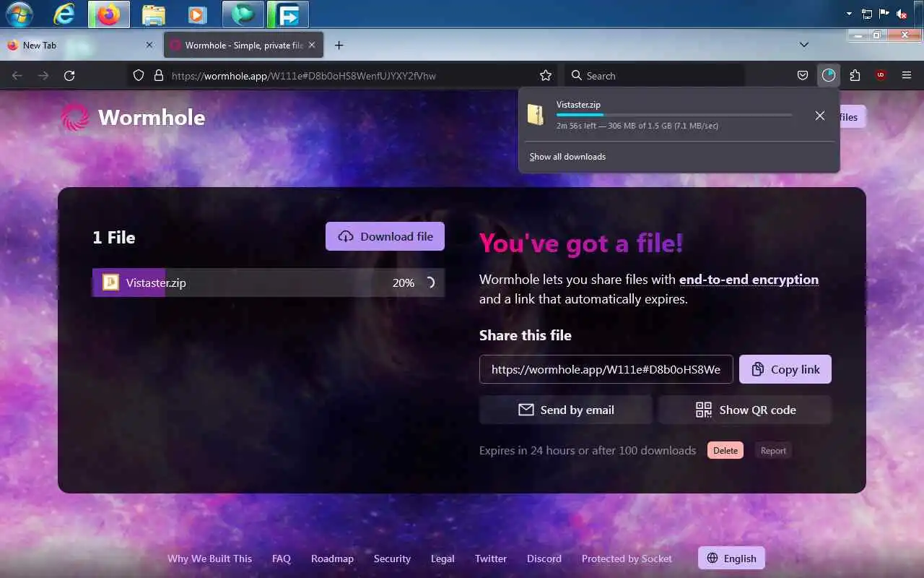924x578 pixels.
Task: Toggle the Downloads panel toolbar button
Action: pyautogui.click(x=829, y=75)
